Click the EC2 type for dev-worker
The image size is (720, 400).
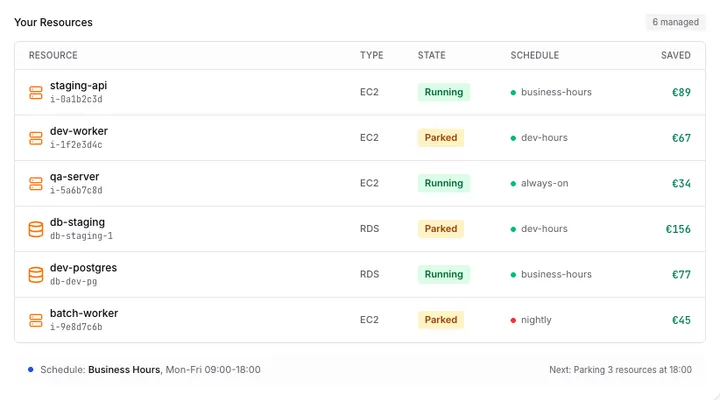point(369,137)
